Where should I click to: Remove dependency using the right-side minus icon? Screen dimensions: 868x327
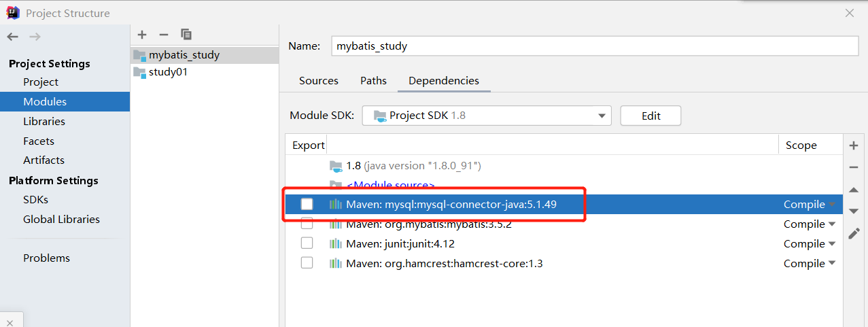[854, 167]
